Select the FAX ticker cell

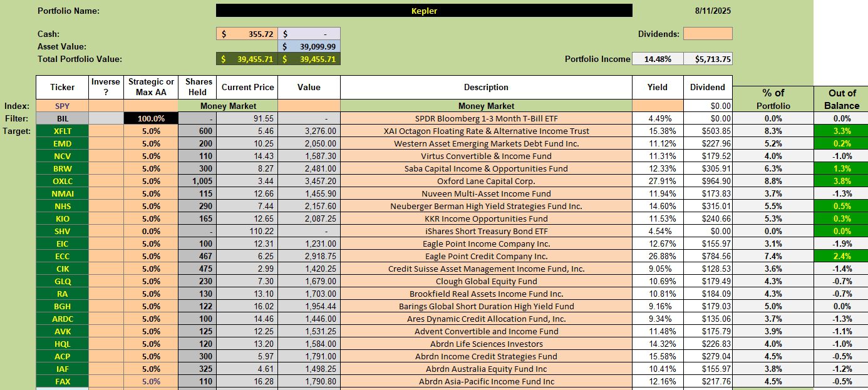[x=62, y=381]
